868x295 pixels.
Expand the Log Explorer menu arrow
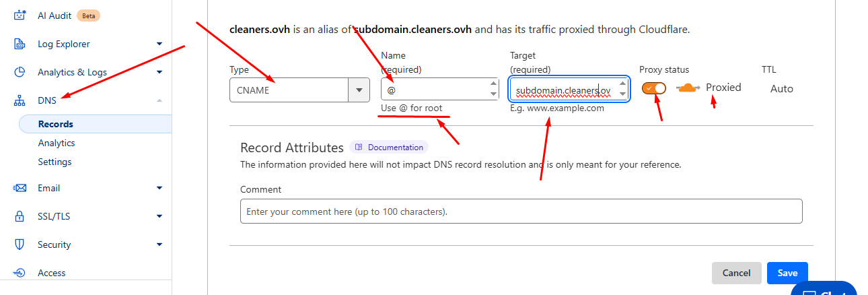[159, 44]
